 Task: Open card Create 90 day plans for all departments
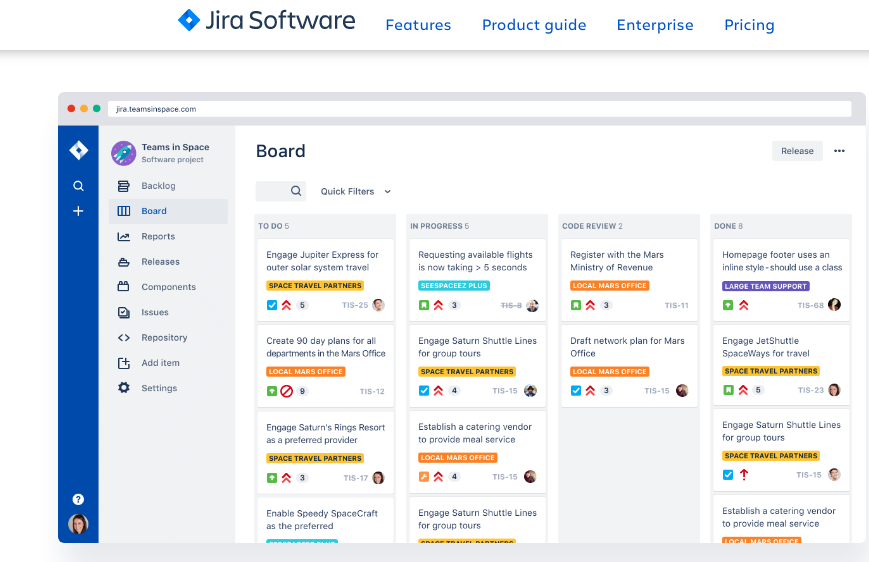[x=325, y=366]
